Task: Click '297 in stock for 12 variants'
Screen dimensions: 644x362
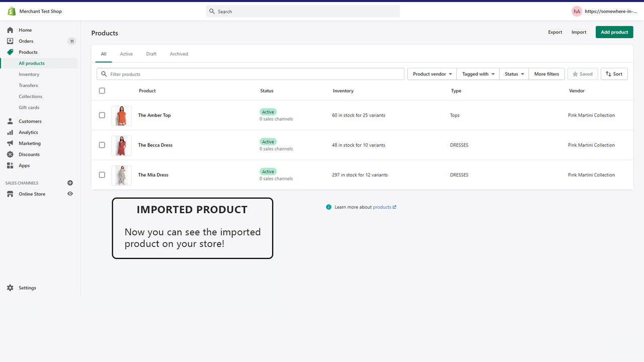Action: click(360, 175)
